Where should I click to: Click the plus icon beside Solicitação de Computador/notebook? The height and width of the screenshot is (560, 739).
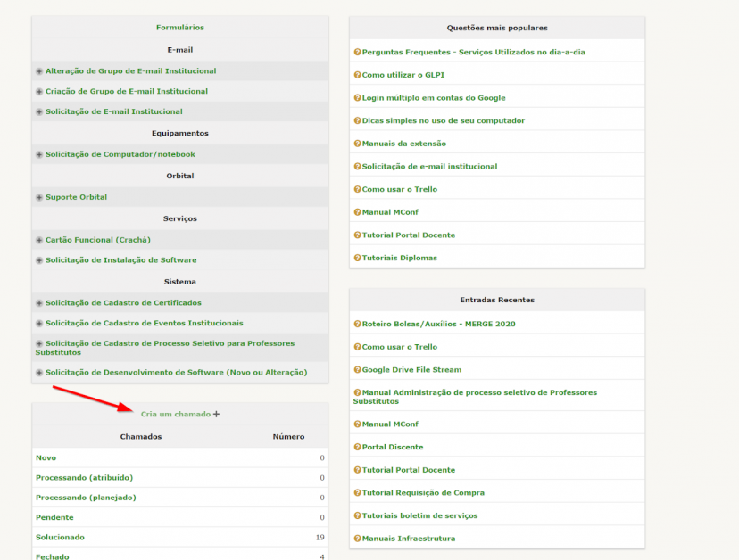pos(39,154)
